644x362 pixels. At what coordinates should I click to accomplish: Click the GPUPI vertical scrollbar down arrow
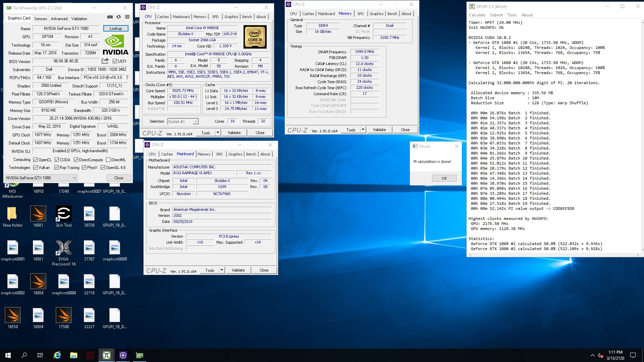pos(642,250)
